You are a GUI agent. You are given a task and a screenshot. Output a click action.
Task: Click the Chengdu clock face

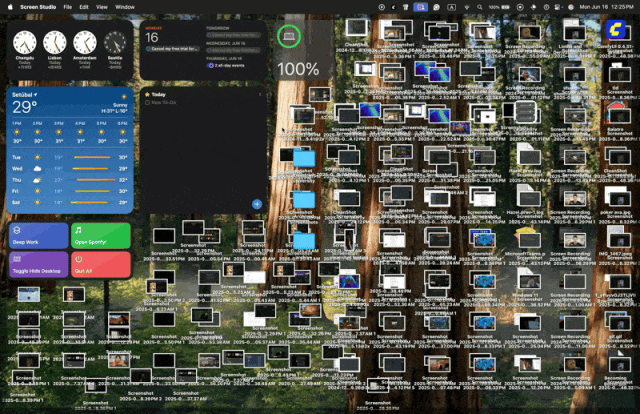coord(24,42)
